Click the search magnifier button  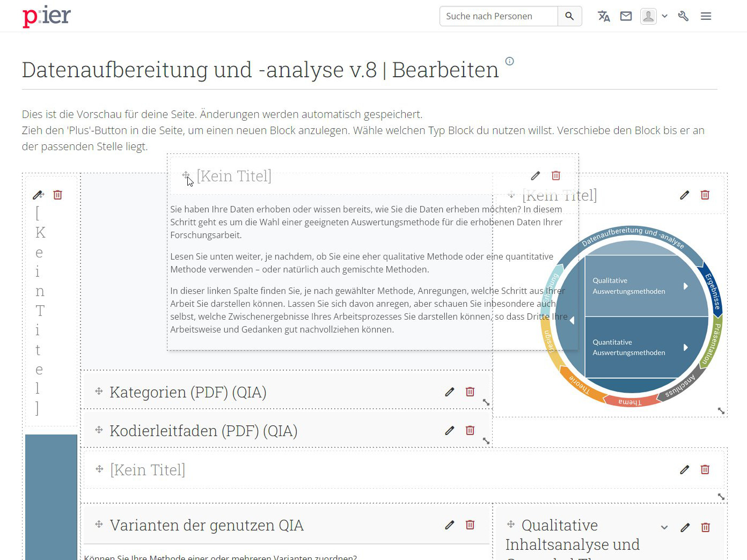569,16
